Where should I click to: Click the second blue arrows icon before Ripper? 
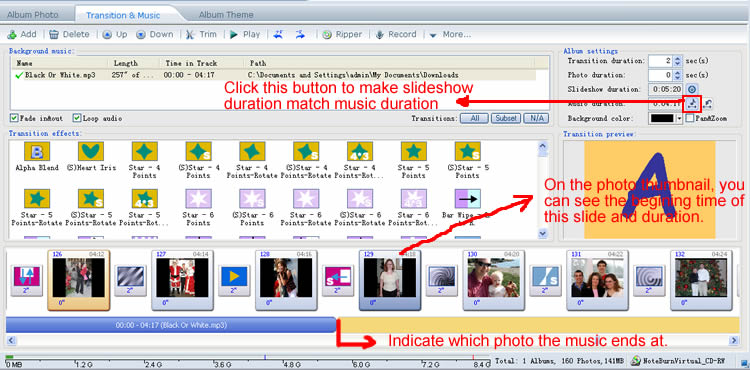click(300, 34)
